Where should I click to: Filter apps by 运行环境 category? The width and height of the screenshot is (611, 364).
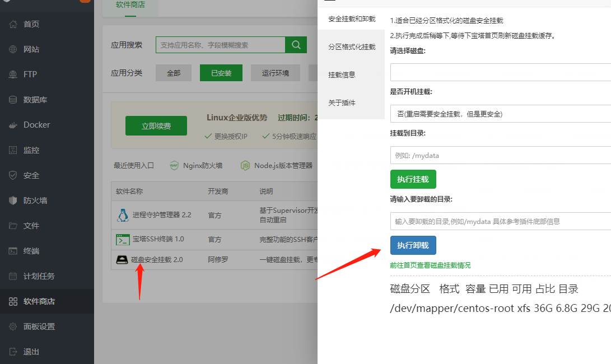(276, 73)
